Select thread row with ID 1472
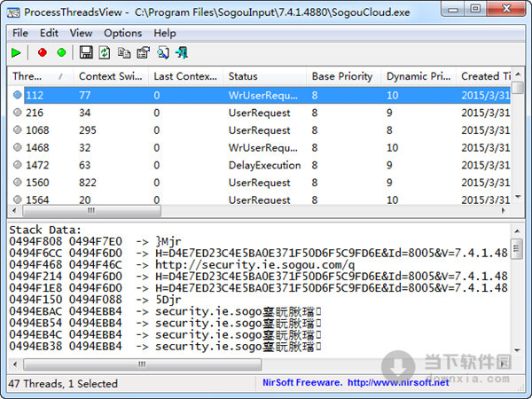The height and width of the screenshot is (399, 532). tap(259, 165)
